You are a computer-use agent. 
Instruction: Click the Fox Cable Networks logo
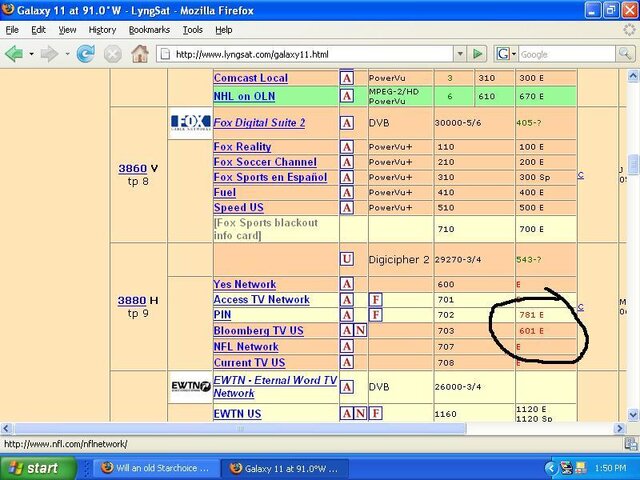[191, 122]
